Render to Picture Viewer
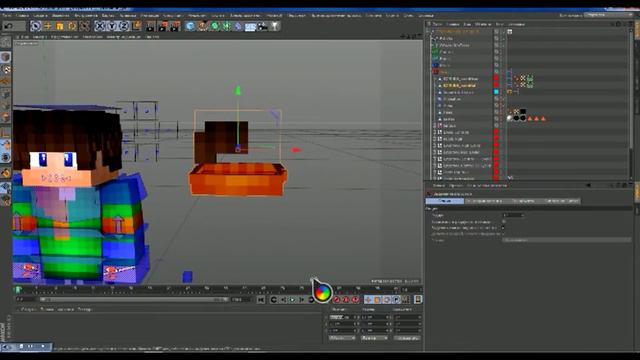640x360 pixels. pyautogui.click(x=163, y=26)
